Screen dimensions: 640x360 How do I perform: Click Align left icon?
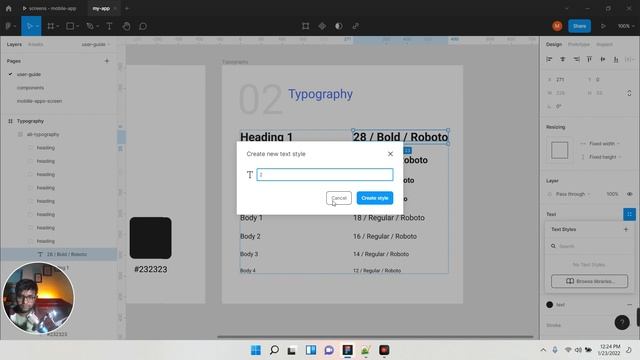[549, 60]
